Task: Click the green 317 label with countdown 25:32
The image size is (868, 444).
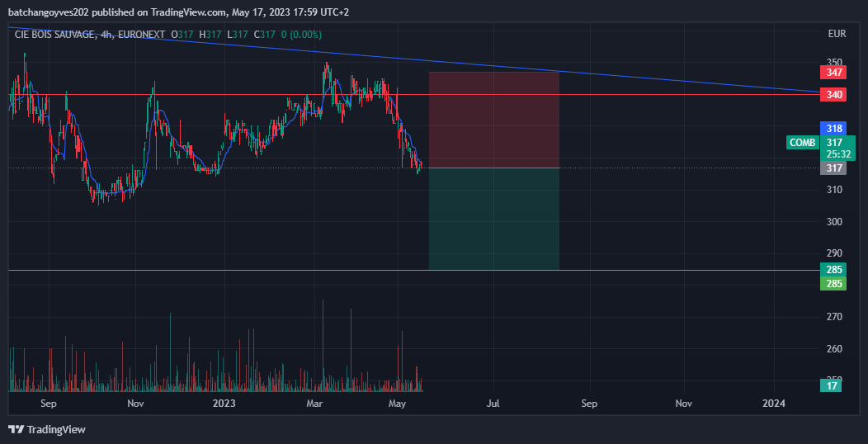Action: (837, 148)
